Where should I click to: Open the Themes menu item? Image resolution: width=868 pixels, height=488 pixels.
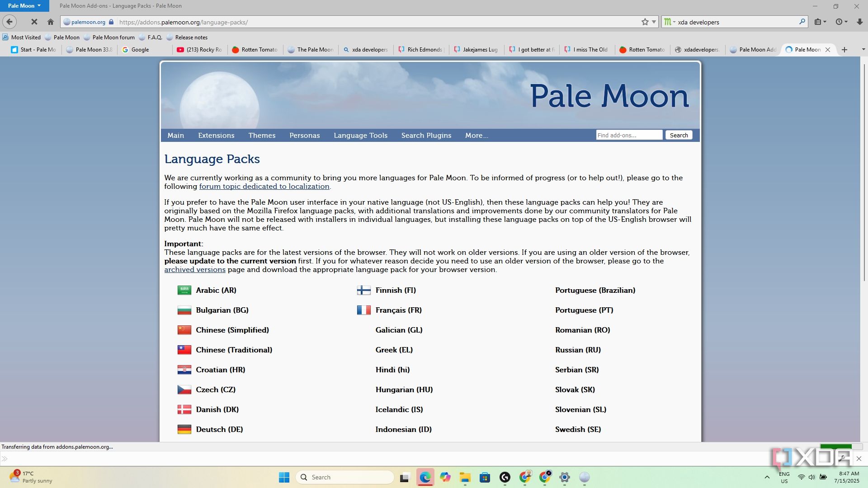tap(262, 136)
